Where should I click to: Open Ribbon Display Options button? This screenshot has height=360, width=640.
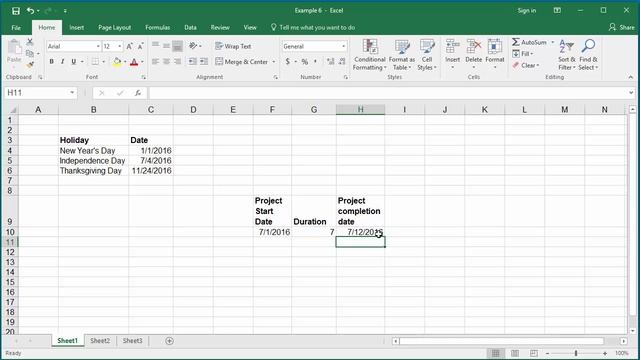coord(557,11)
